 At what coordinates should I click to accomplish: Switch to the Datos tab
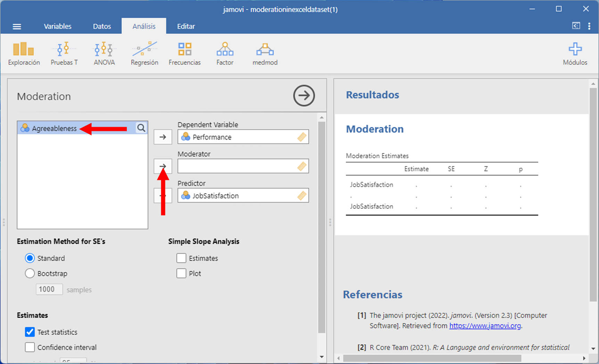(x=102, y=26)
